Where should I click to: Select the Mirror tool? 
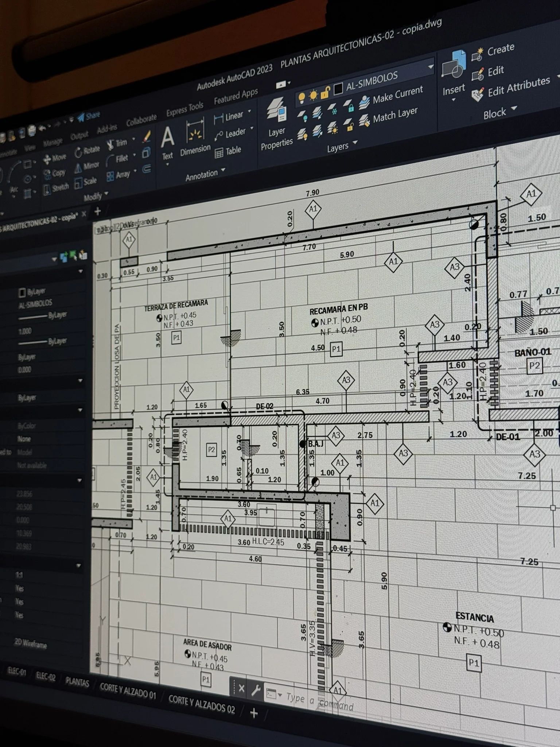tap(87, 166)
